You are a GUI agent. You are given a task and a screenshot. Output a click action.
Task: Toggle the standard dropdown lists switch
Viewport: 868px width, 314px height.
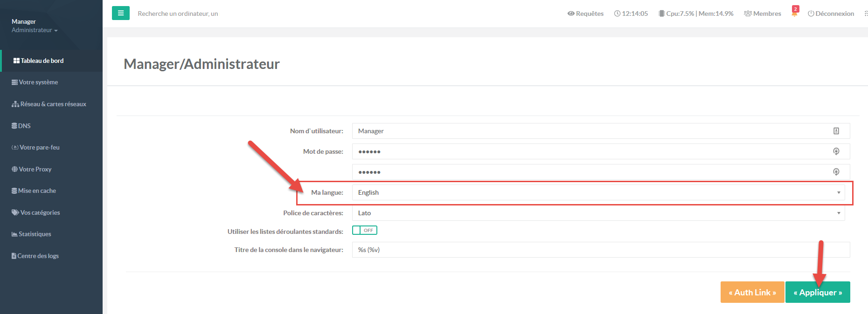point(365,230)
